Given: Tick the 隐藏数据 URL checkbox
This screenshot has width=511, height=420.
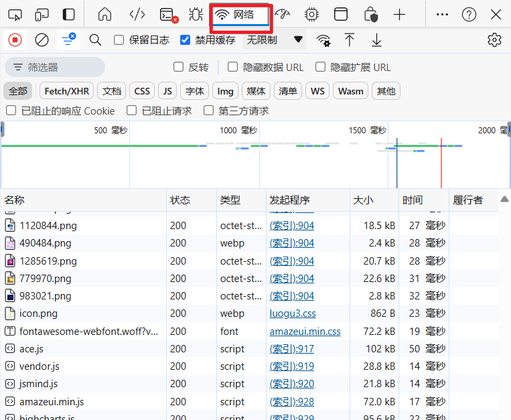Looking at the screenshot, I should coord(233,67).
